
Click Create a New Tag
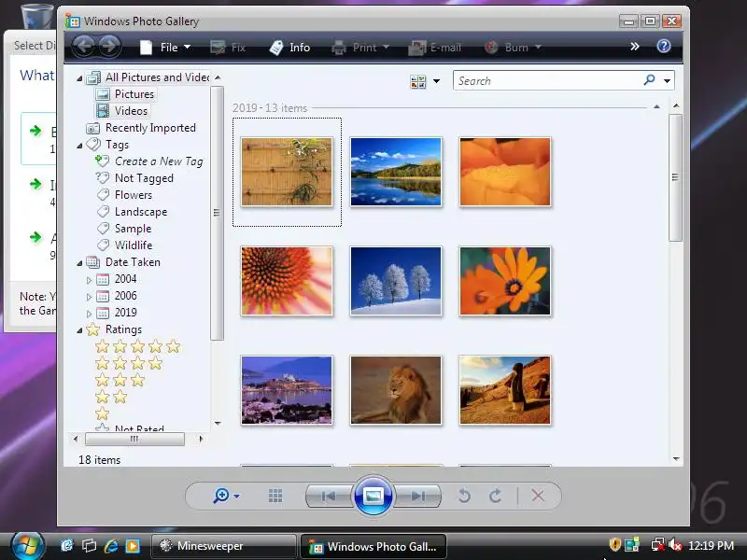pyautogui.click(x=149, y=161)
